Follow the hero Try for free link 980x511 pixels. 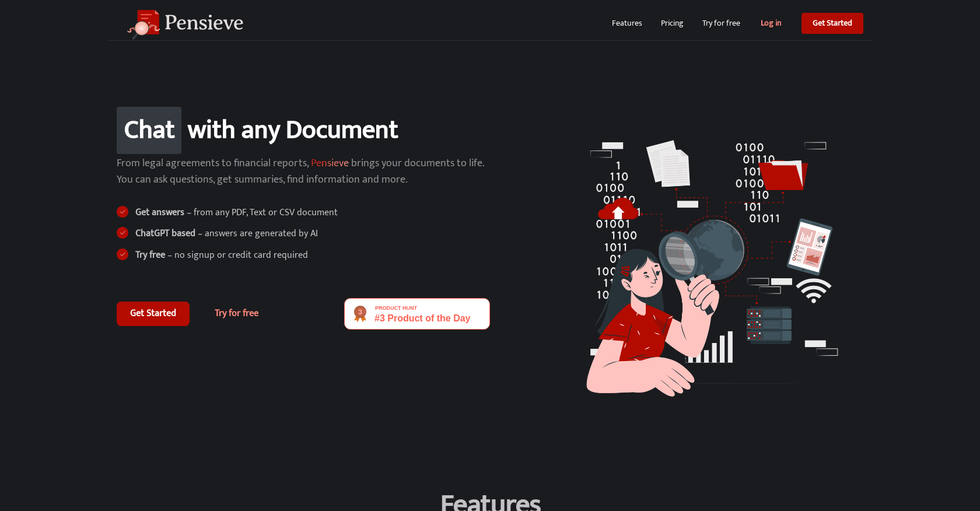pos(236,313)
